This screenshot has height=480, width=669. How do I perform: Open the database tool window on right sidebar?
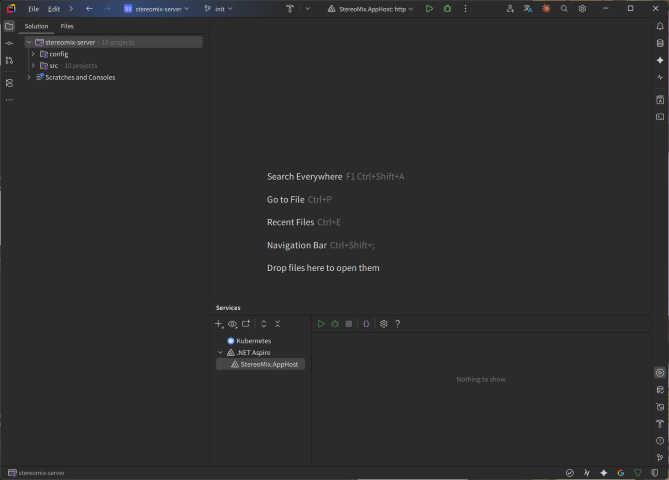(659, 43)
